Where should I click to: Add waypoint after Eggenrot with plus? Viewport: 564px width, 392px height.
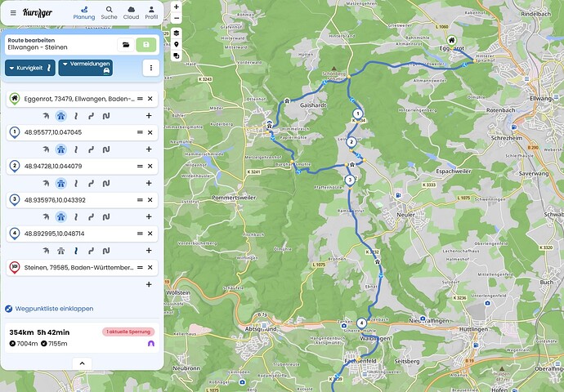(x=149, y=116)
